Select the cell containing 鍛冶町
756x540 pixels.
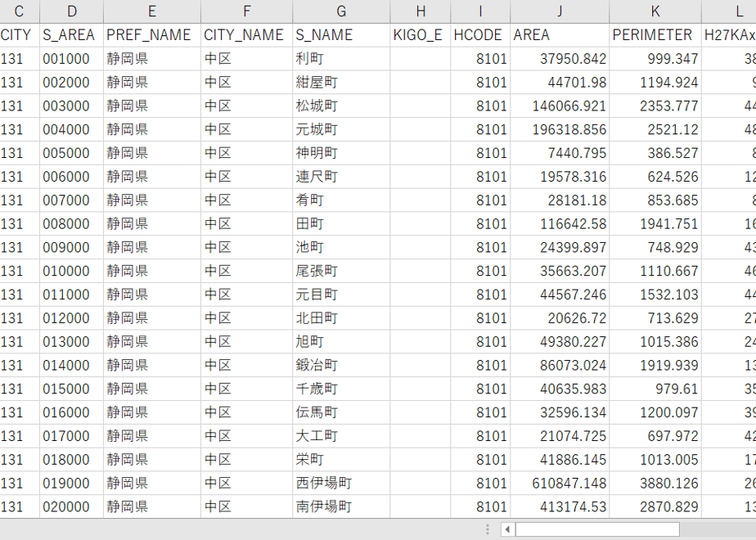(341, 366)
